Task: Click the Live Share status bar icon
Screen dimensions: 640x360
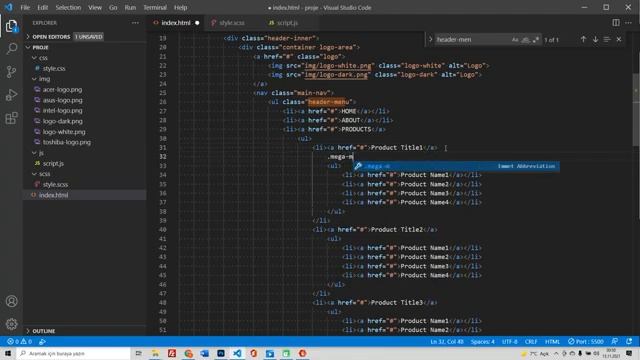Action: [42, 342]
